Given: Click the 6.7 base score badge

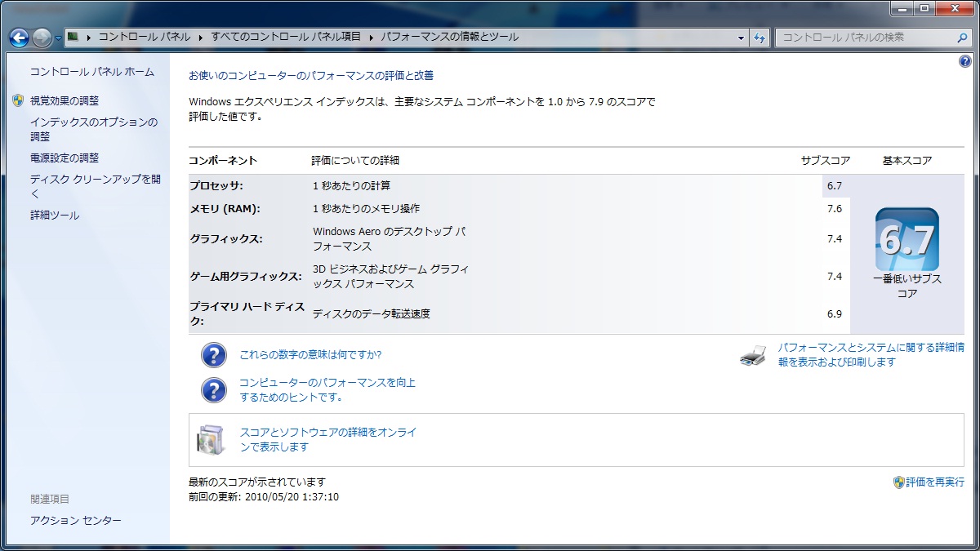Looking at the screenshot, I should 907,239.
